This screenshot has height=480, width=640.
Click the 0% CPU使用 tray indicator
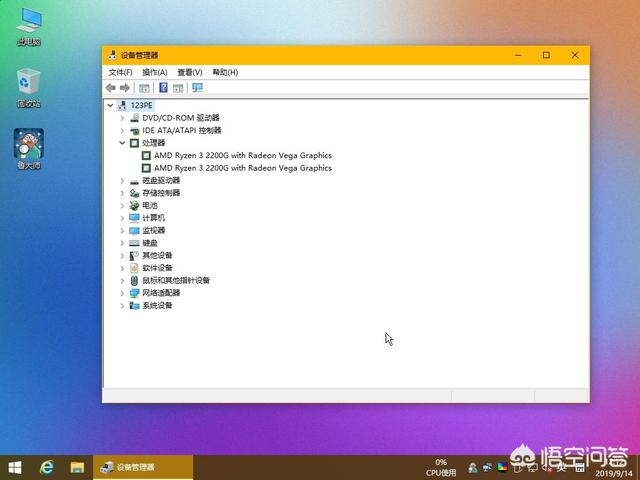(441, 468)
